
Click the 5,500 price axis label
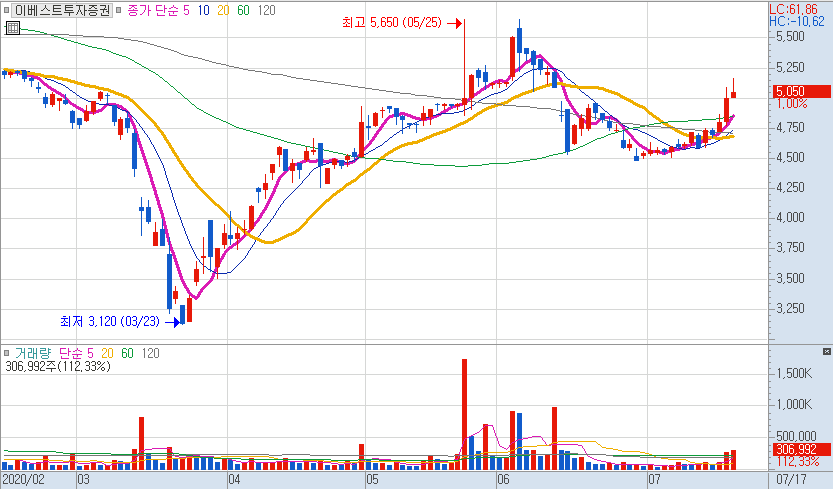[790, 37]
